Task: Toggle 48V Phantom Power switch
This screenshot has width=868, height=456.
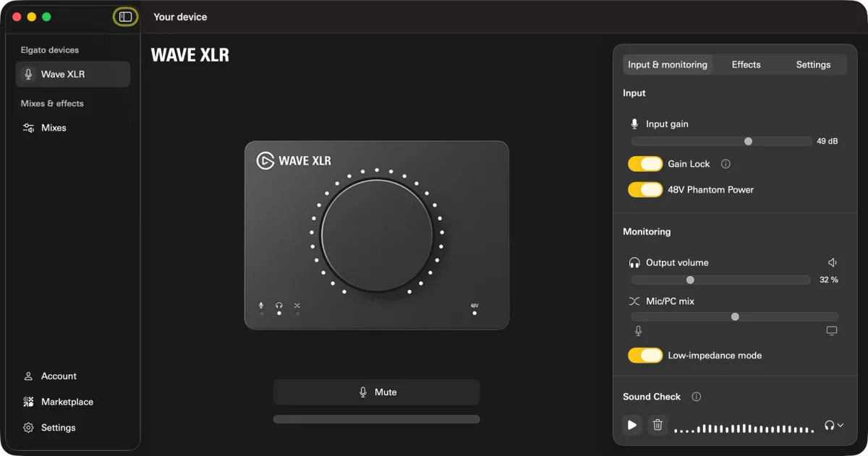Action: 645,190
